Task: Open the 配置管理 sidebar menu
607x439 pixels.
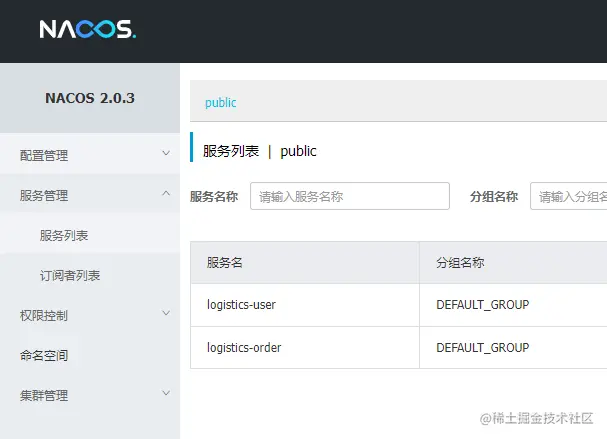Action: (x=90, y=155)
